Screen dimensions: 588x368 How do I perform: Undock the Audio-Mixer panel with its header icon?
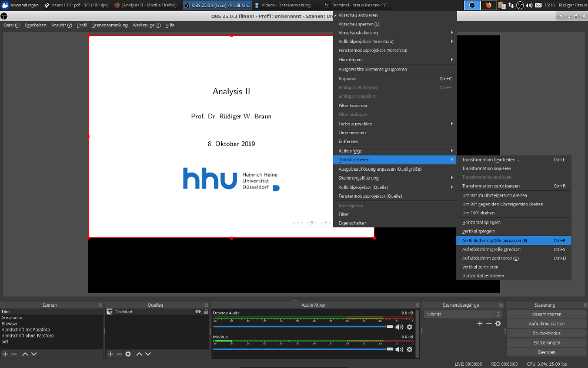click(x=417, y=305)
